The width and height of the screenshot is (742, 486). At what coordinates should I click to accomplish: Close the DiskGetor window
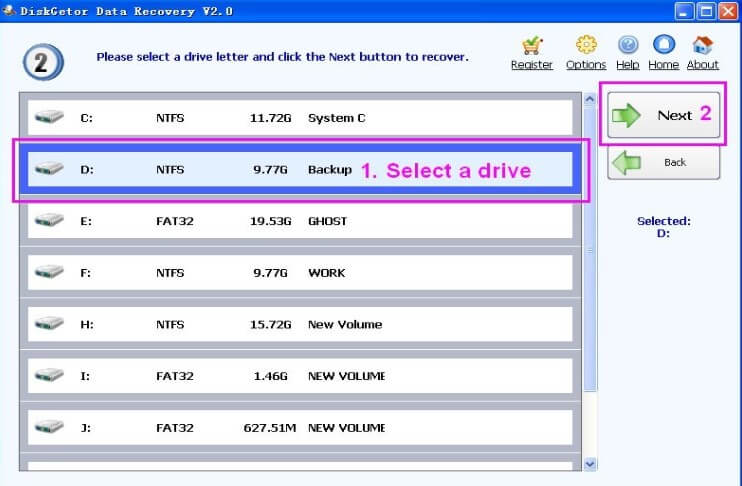[x=729, y=11]
